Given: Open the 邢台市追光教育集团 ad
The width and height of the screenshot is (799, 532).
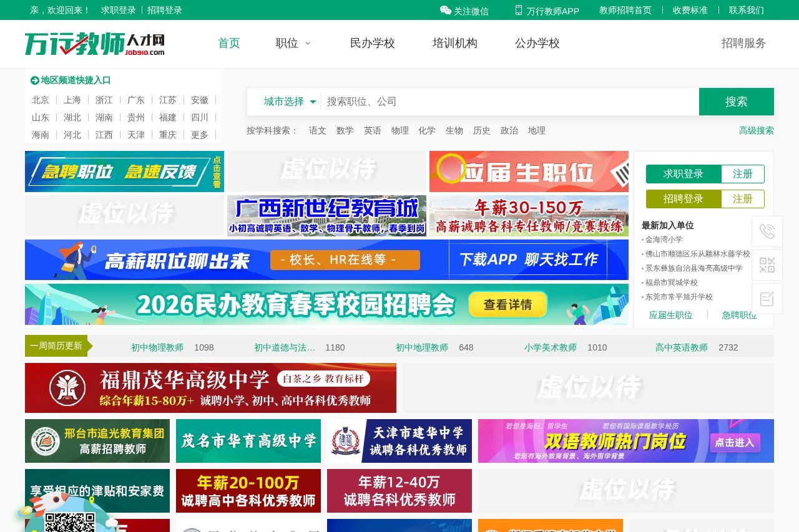Looking at the screenshot, I should tap(97, 441).
